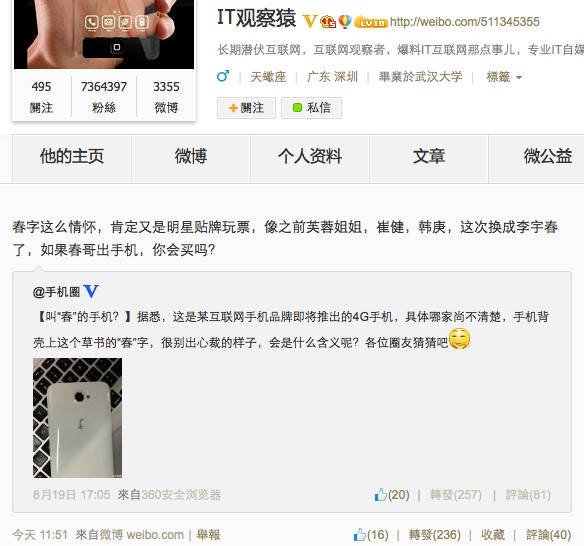The image size is (584, 546).
Task: Send a message via 私信 button
Action: pos(311,108)
